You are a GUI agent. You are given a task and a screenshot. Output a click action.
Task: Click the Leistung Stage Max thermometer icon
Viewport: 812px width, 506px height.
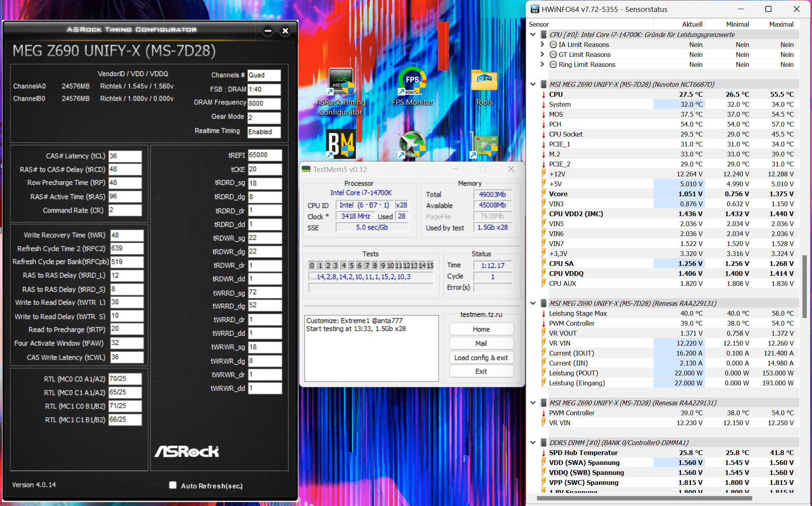click(x=543, y=313)
